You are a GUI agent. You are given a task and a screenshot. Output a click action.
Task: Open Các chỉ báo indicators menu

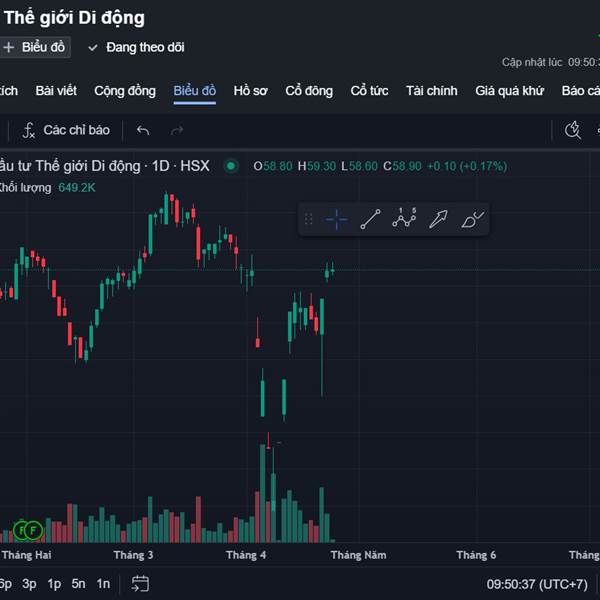coord(66,130)
